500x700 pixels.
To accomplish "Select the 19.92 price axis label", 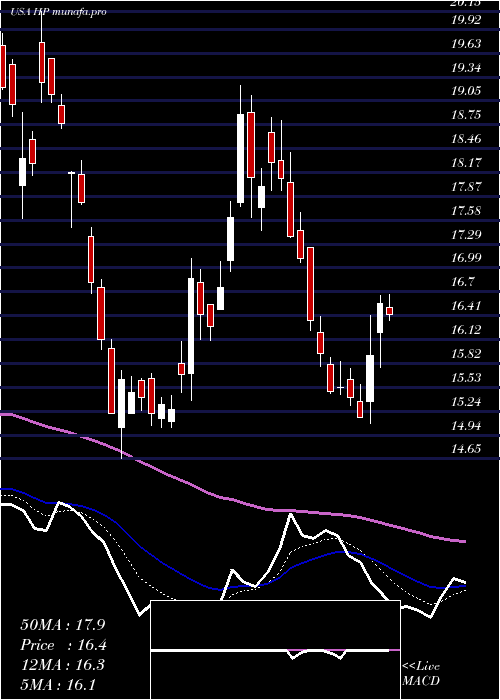I will click(x=467, y=20).
